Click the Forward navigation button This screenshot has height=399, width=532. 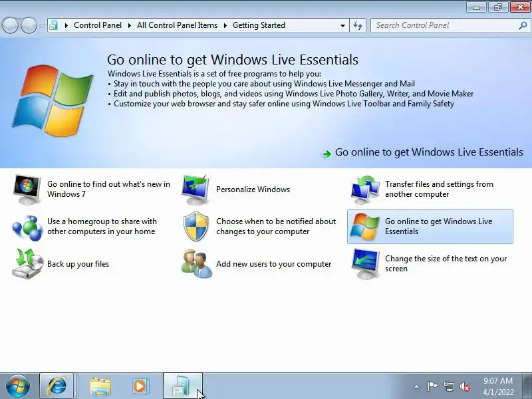[29, 25]
